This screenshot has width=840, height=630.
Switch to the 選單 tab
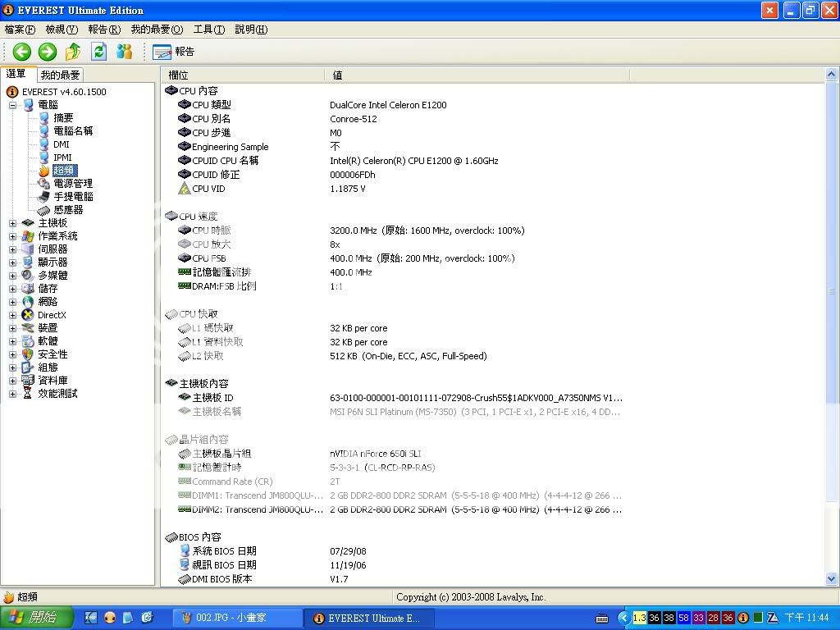(16, 74)
